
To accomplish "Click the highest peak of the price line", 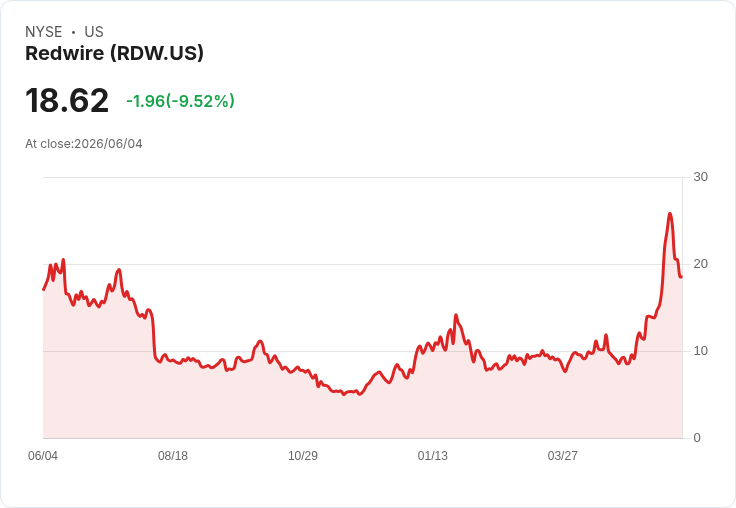I will [x=670, y=214].
